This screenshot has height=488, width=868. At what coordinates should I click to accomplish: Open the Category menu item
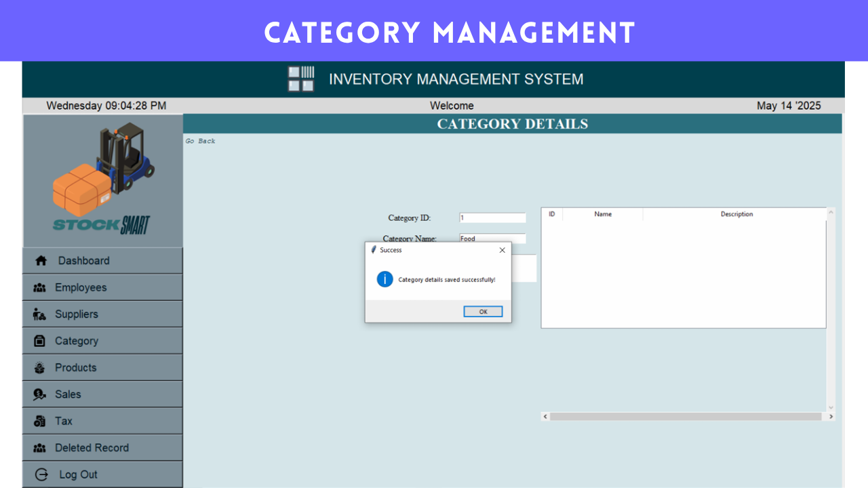click(x=102, y=341)
